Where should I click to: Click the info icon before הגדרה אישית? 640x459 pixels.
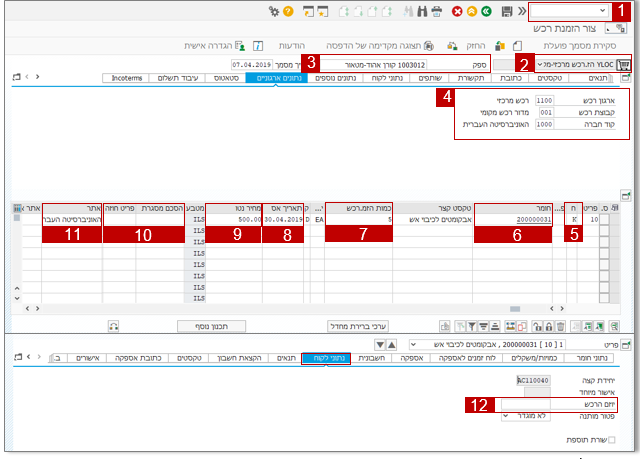[x=258, y=46]
